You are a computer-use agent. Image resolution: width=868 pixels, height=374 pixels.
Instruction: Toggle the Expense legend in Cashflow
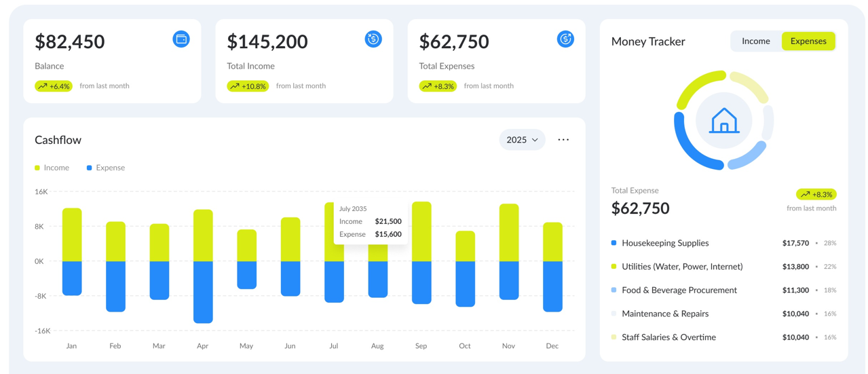coord(106,168)
